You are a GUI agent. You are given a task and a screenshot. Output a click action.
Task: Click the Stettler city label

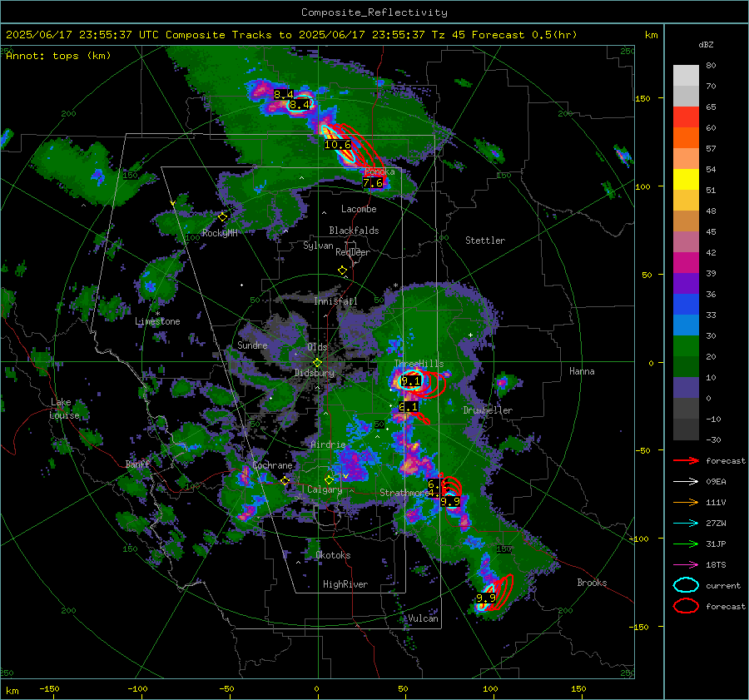485,241
